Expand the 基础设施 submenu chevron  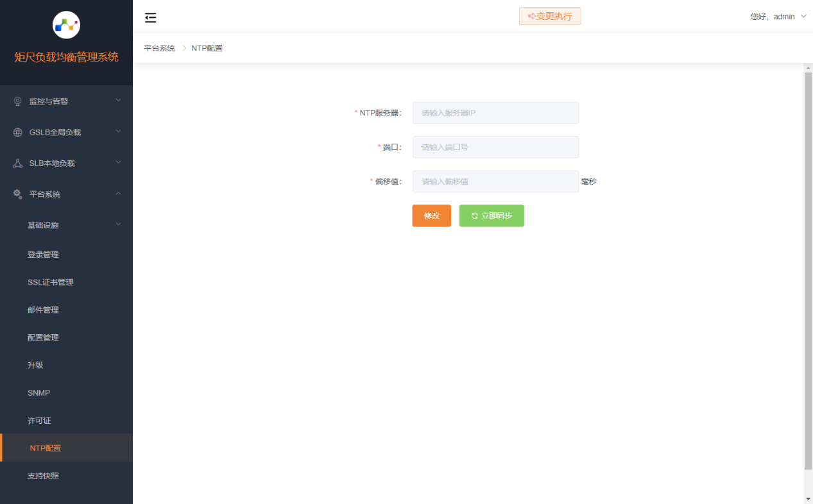[x=118, y=224]
